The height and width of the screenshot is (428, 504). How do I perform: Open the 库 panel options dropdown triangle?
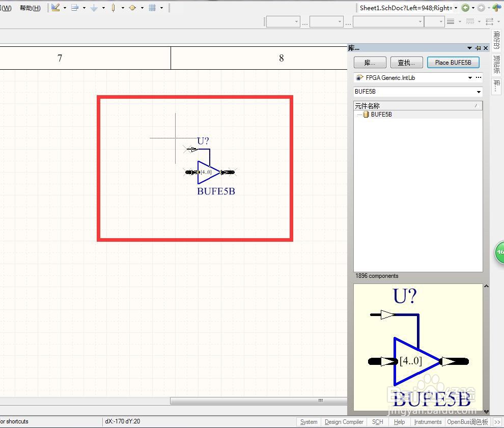(469, 48)
